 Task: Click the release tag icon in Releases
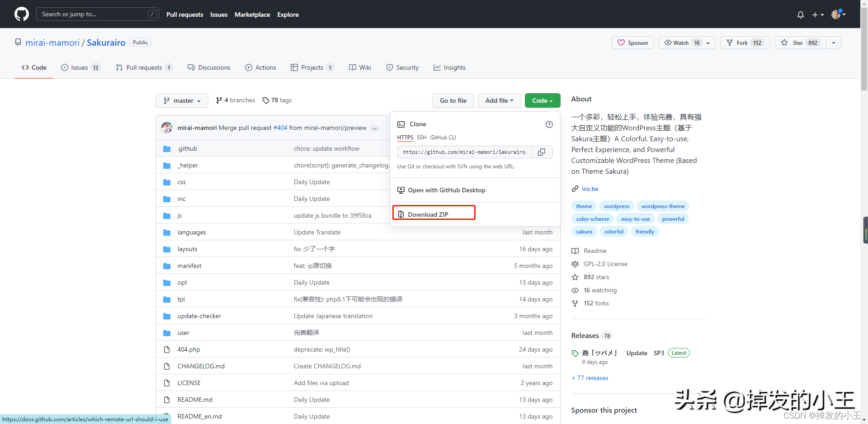tap(575, 353)
